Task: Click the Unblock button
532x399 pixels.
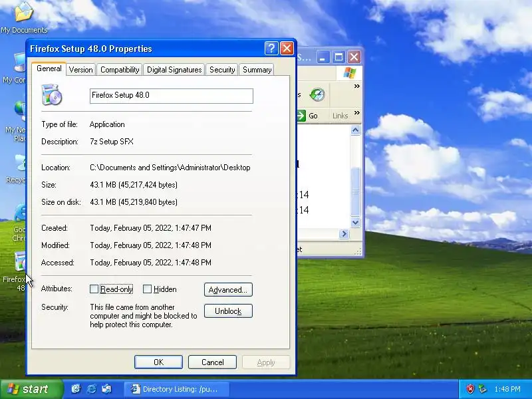Action: [228, 311]
